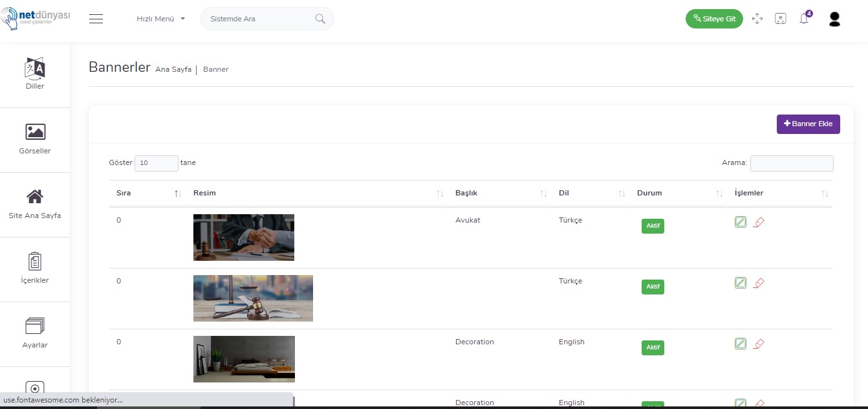Delete the first Decoration banner
The image size is (868, 409).
(759, 344)
